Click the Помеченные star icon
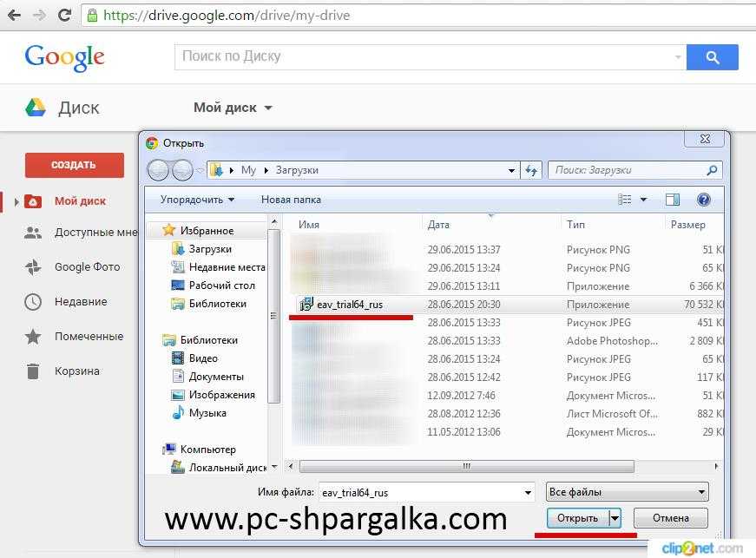The height and width of the screenshot is (558, 756). click(33, 337)
